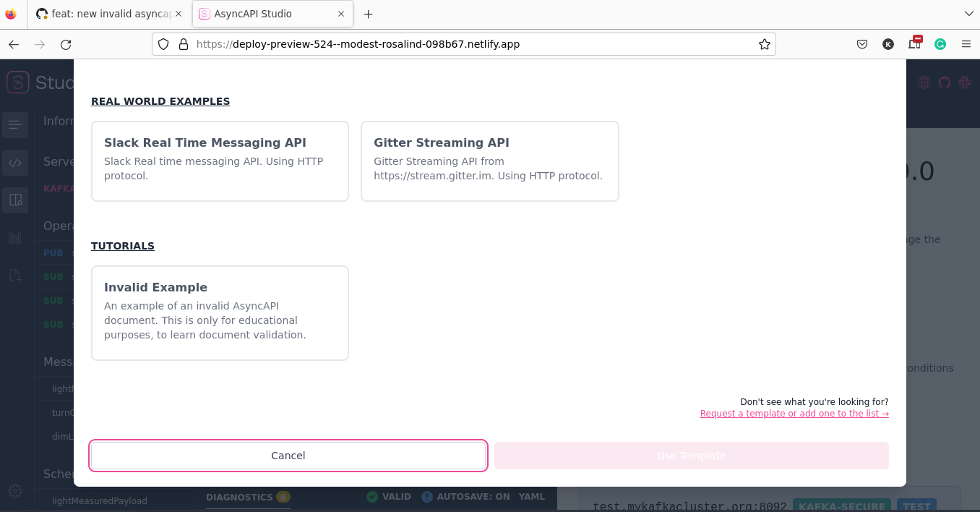
Task: Select the Gitter Streaming API template card
Action: pos(490,161)
